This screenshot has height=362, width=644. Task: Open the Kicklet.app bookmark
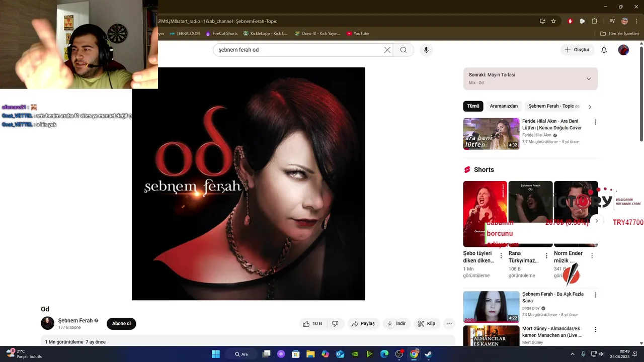(266, 34)
